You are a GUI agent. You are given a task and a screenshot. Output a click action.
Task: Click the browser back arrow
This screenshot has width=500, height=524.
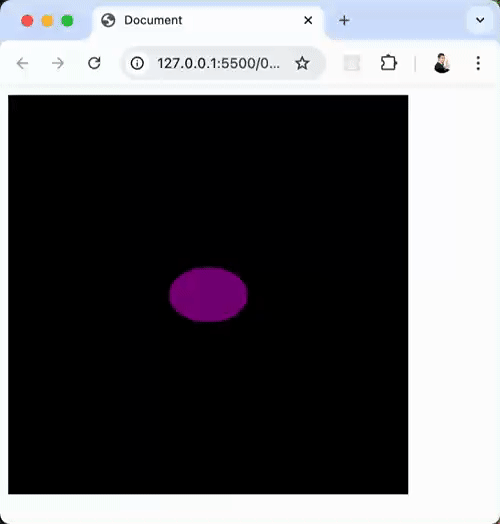pos(22,63)
